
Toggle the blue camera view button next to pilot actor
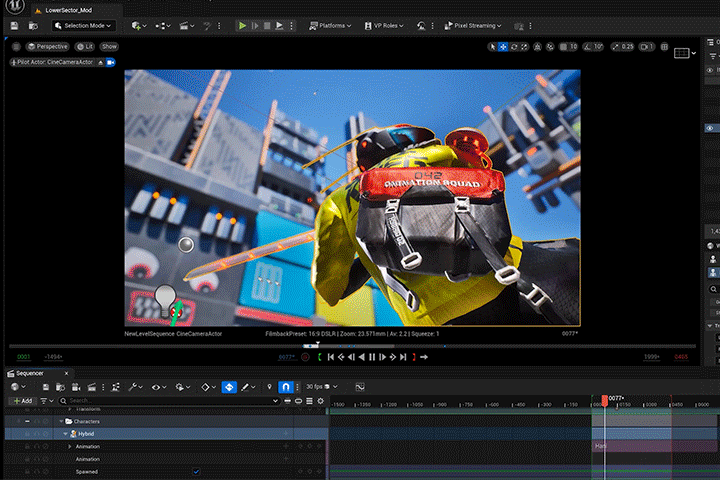tap(111, 62)
